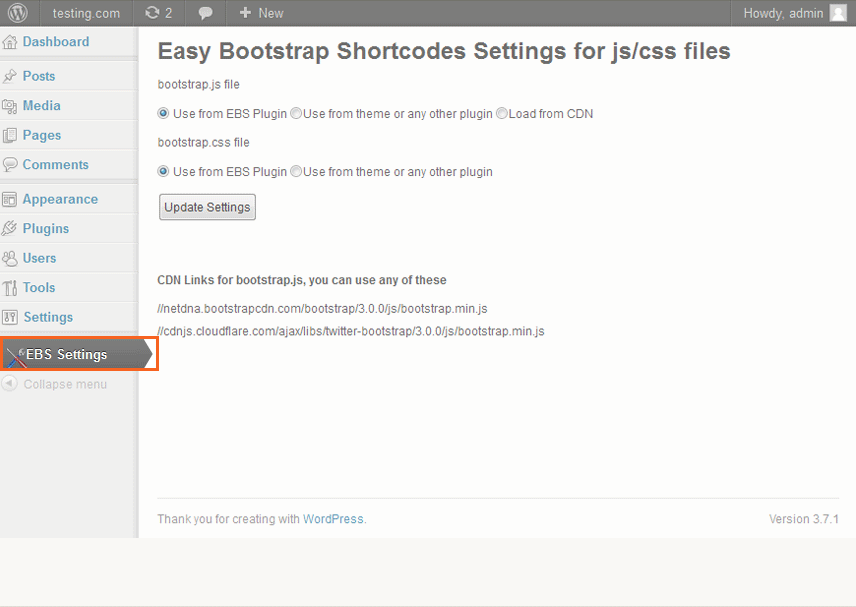Click the Media camera icon

click(10, 106)
